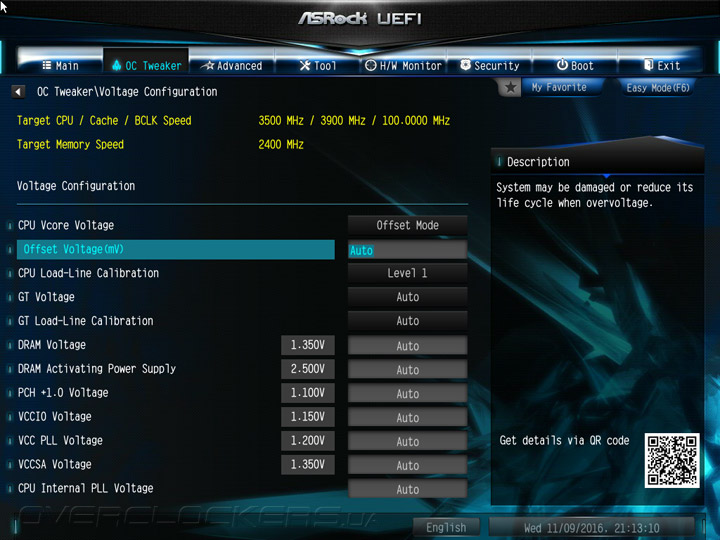The width and height of the screenshot is (720, 540).
Task: Open GT Voltage Auto dropdown
Action: click(x=407, y=297)
